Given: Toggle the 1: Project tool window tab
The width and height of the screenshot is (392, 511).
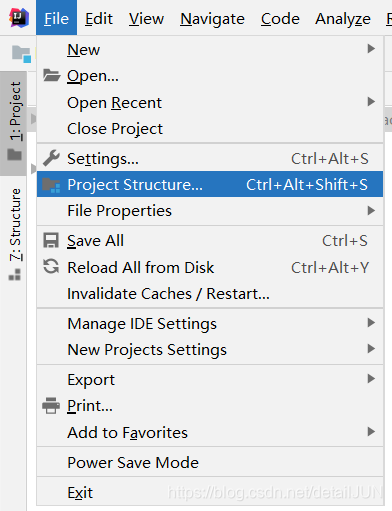Looking at the screenshot, I should click(x=14, y=123).
